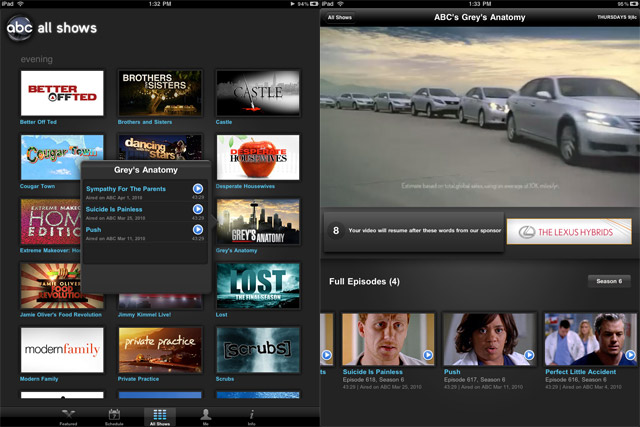Click Lost title link
640x427 pixels.
pos(222,315)
